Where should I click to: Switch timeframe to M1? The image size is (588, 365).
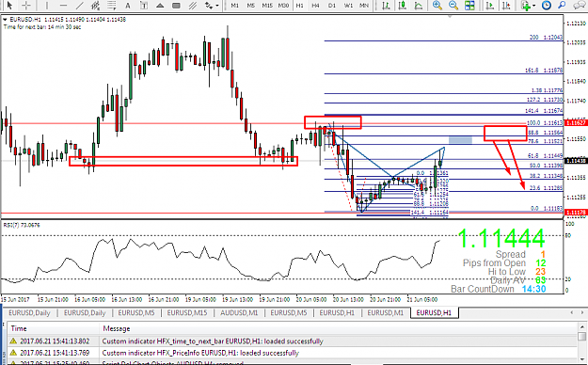235,6
